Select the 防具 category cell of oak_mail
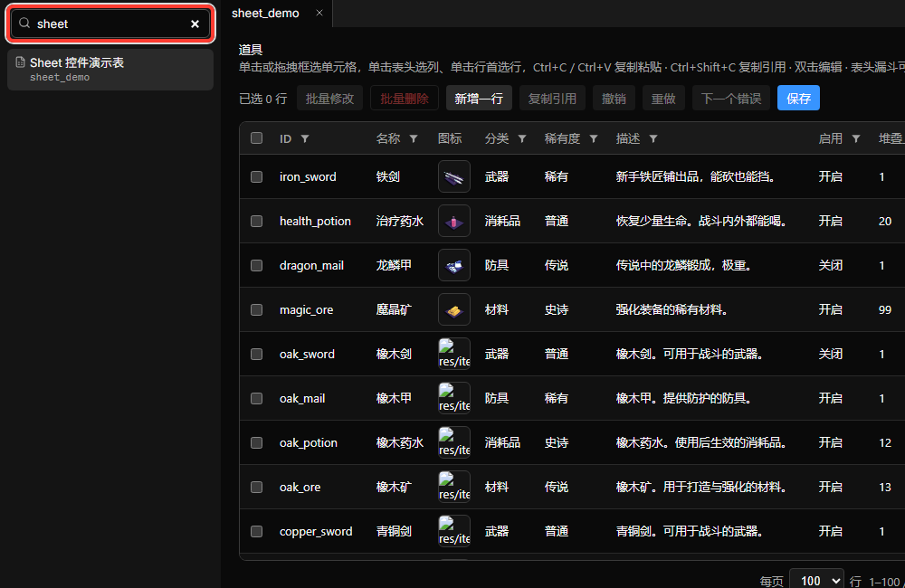Viewport: 905px width, 588px height. [x=496, y=398]
